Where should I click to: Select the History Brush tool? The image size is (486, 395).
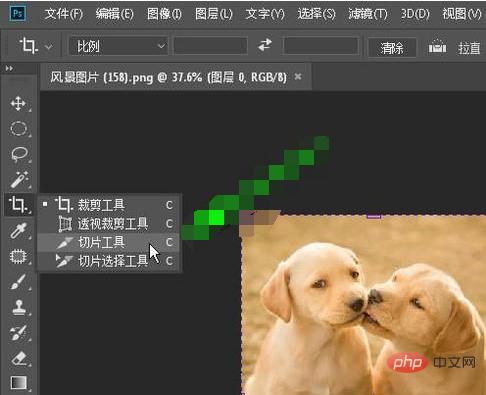click(18, 333)
